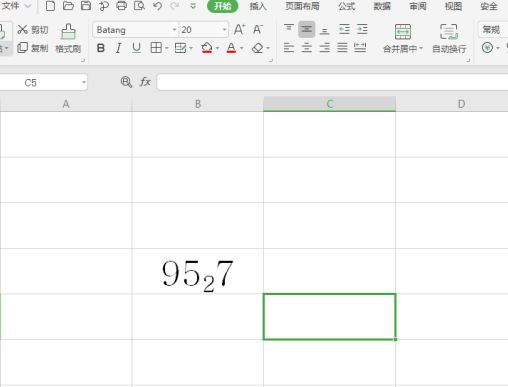Open the font settings dialog launcher
This screenshot has height=387, width=508.
(271, 60)
